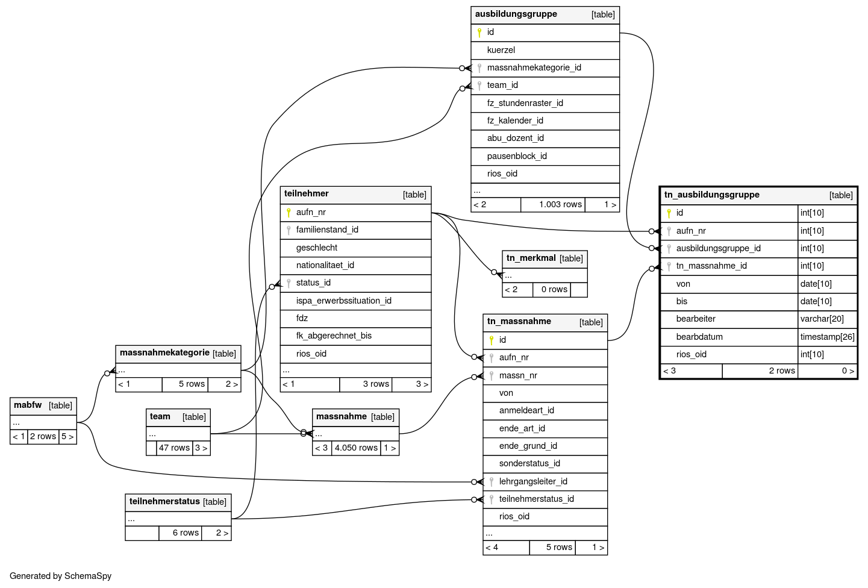Click the yellow key icon in teilnehmer table
The image size is (868, 588).
coord(289,213)
